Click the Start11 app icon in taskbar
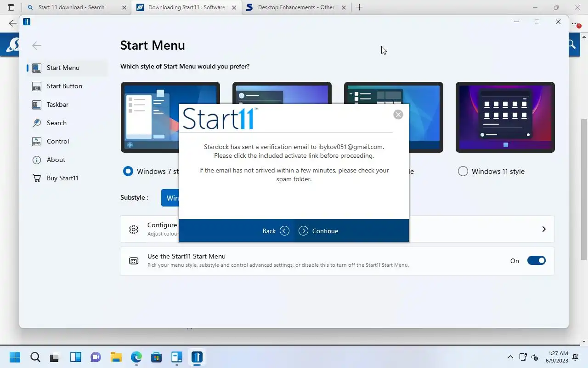 [x=197, y=357]
